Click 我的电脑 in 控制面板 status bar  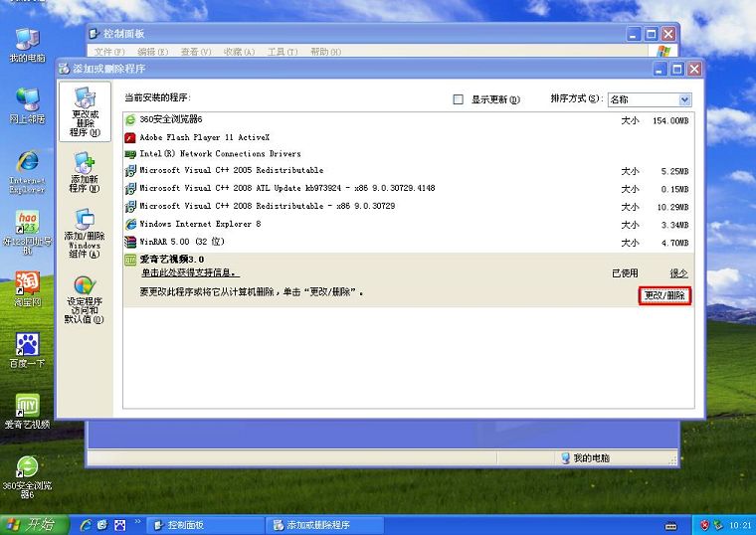click(585, 457)
